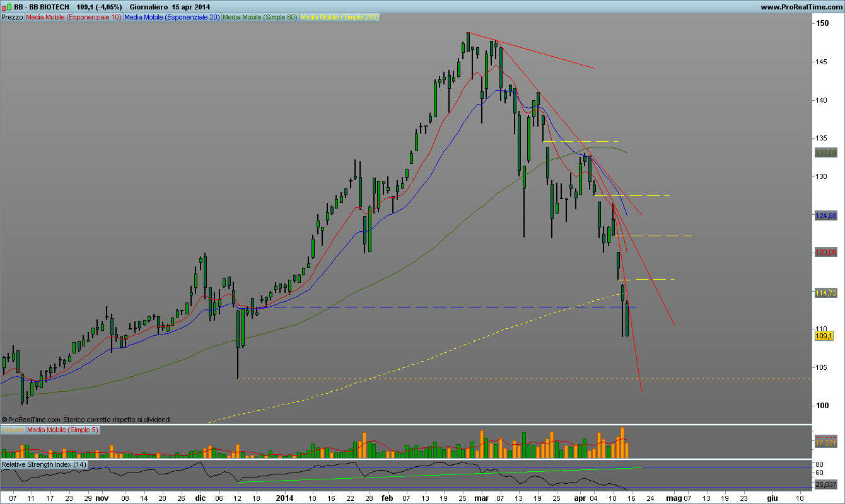Click Storico corretto rispetto ai dividendi text
The width and height of the screenshot is (845, 504).
coord(116,419)
